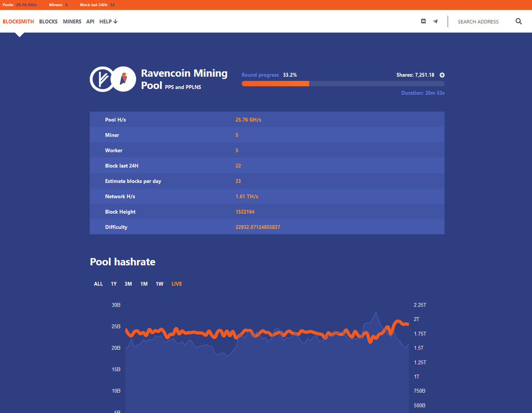
Task: Select the 1Y chart range option
Action: [113, 284]
